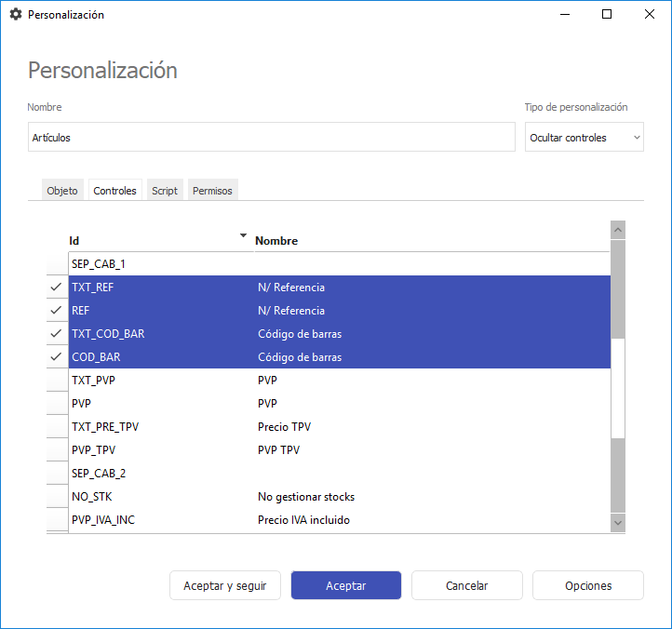Click the Cancelar button
This screenshot has height=629, width=672.
tap(466, 586)
